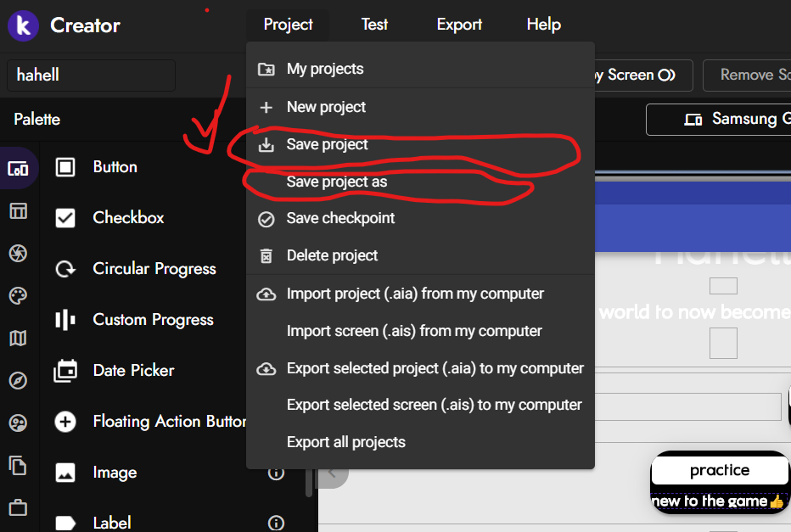The image size is (791, 532).
Task: Click the trash icon beside Delete project
Action: 266,256
